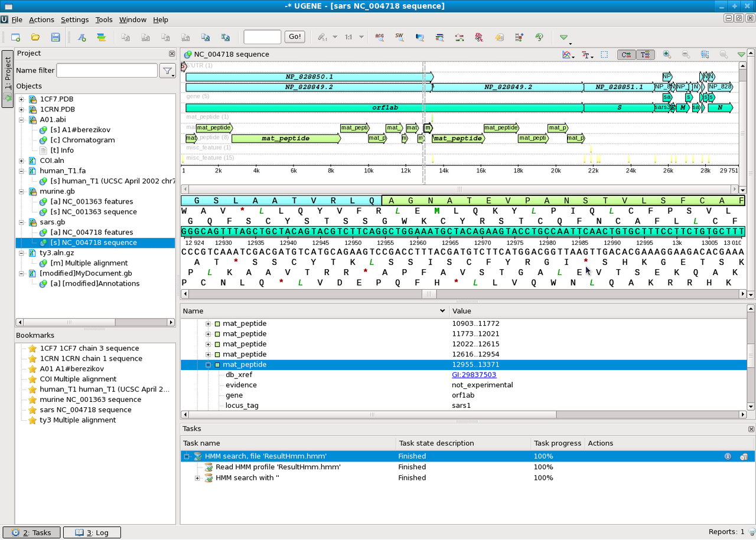Click the green triangle toolbar menu icon

click(564, 37)
